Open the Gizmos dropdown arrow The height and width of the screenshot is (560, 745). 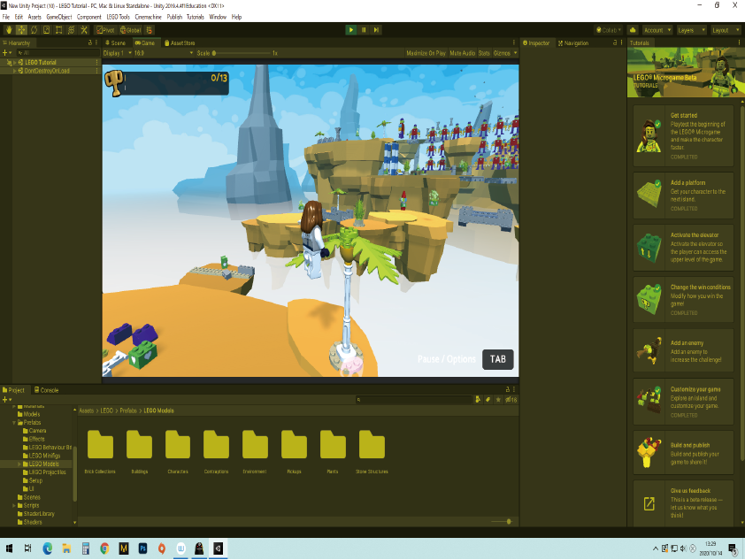point(515,53)
